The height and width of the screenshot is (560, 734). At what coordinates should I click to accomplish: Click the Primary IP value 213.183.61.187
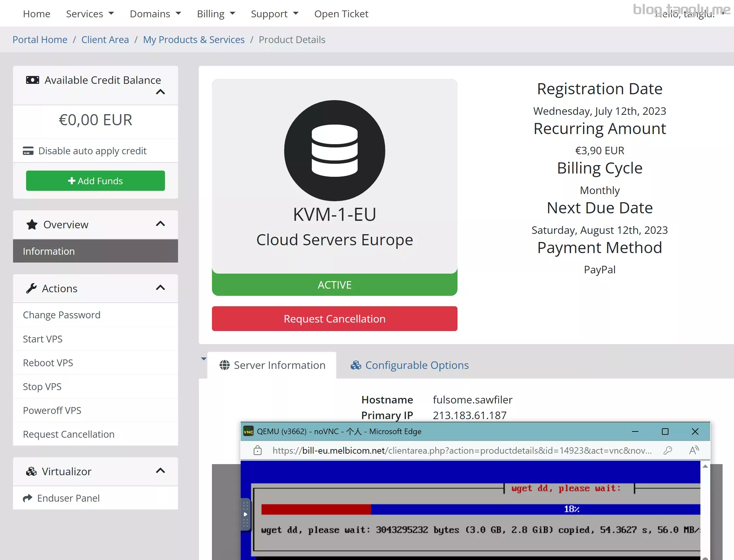470,415
